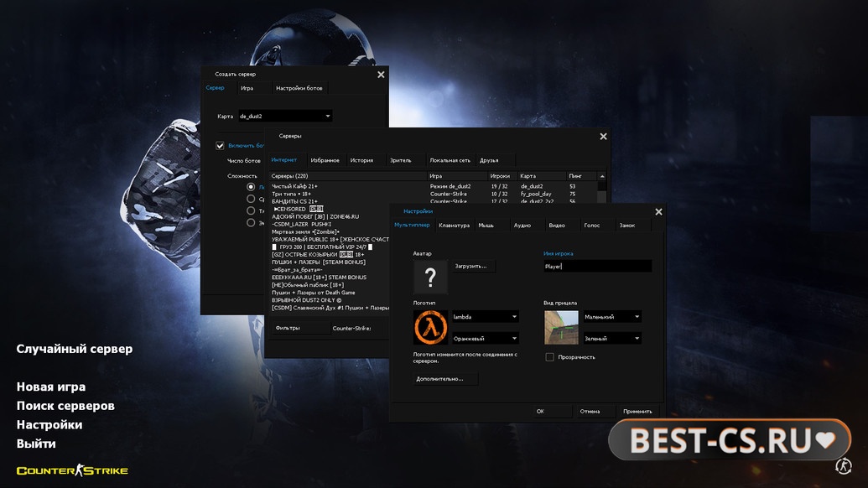Sort by the Игроки column header
Image resolution: width=868 pixels, height=488 pixels.
[x=502, y=176]
